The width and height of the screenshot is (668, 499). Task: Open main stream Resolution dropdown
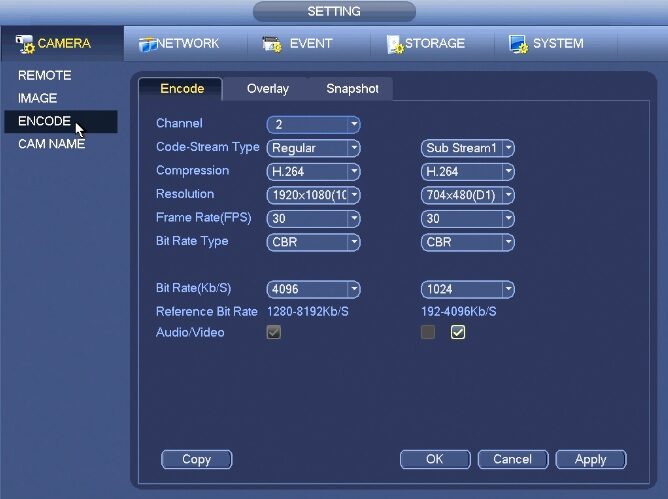pos(313,195)
